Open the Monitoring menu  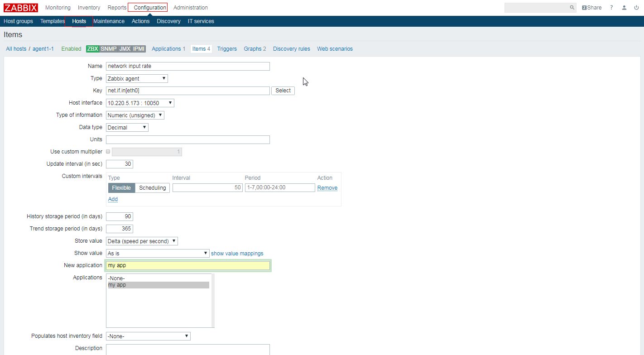click(x=58, y=8)
